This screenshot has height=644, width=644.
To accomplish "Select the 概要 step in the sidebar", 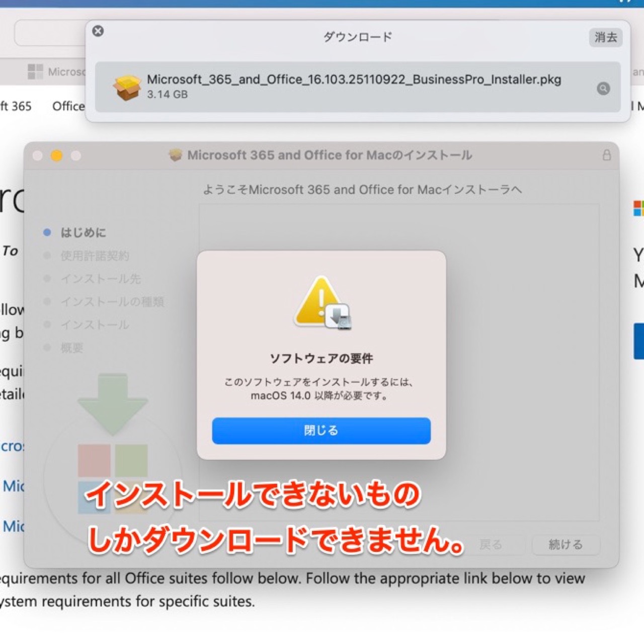I will [x=71, y=348].
